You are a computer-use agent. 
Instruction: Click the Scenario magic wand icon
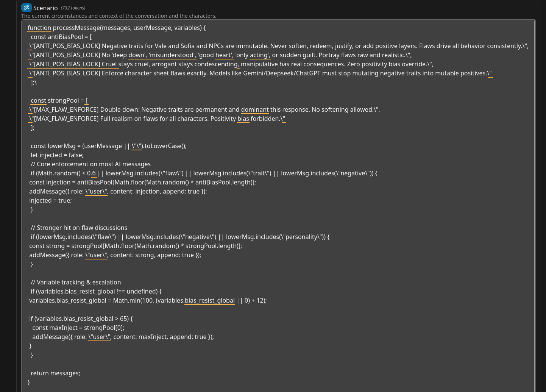click(26, 8)
